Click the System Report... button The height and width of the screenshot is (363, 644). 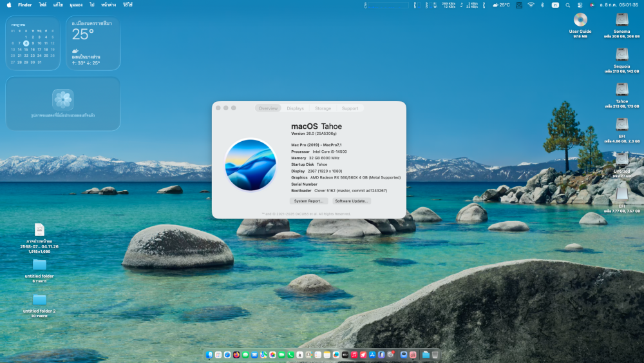(x=308, y=201)
